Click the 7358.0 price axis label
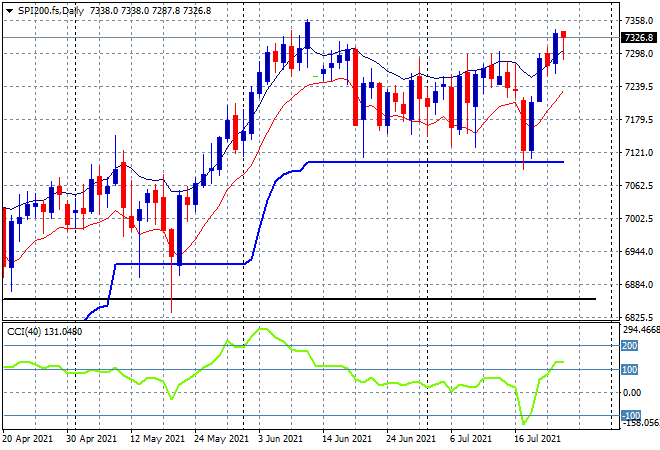660x450 pixels. (639, 21)
